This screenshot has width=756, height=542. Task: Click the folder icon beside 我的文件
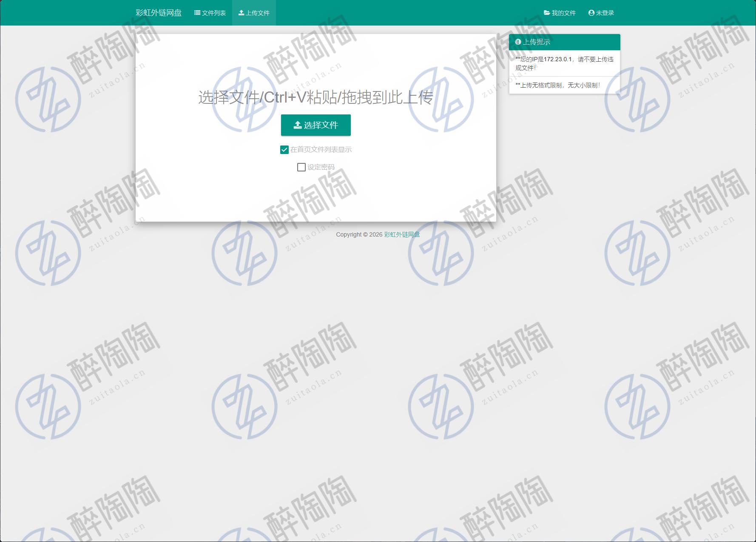(x=547, y=13)
